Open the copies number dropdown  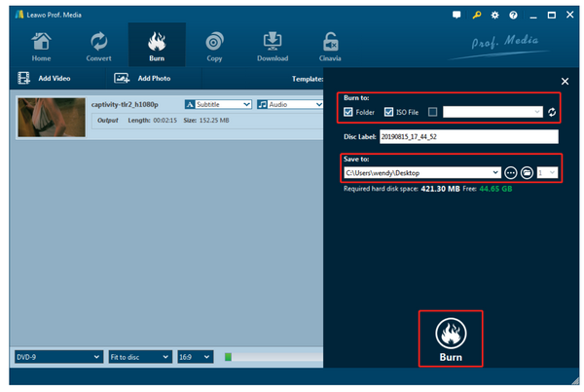[x=547, y=173]
